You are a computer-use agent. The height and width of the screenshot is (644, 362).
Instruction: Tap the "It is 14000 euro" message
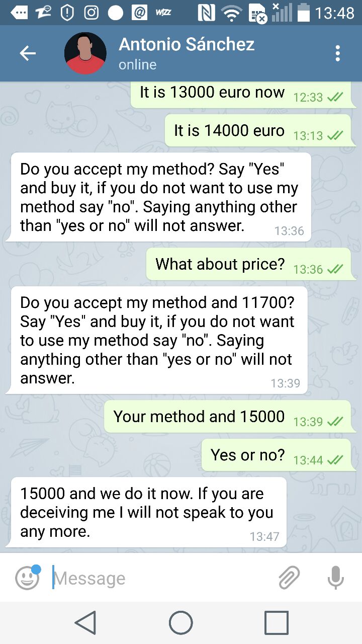[x=257, y=131]
